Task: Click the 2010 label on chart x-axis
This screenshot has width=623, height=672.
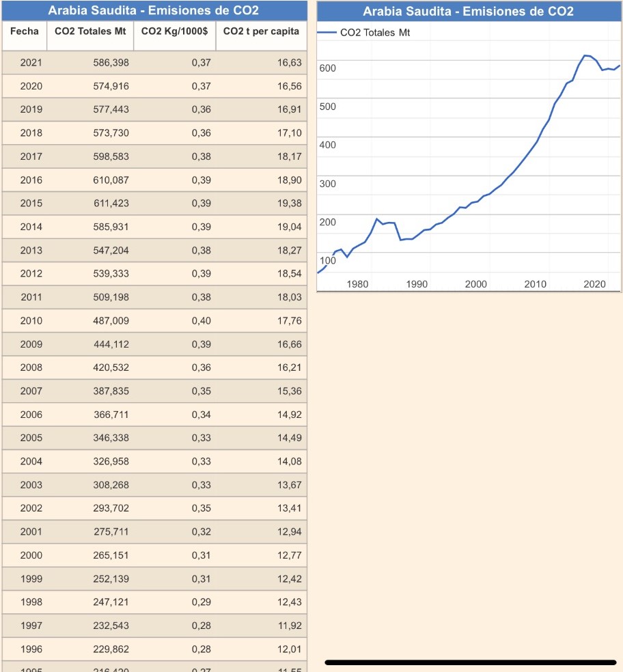Action: pyautogui.click(x=535, y=284)
